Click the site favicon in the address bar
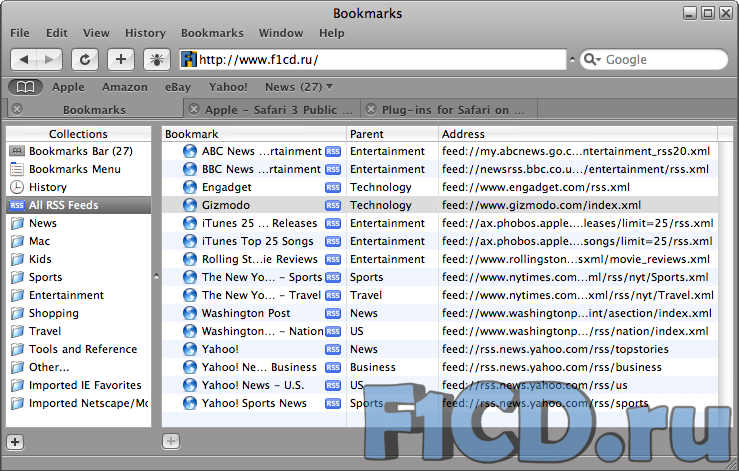This screenshot has width=739, height=471. (189, 59)
